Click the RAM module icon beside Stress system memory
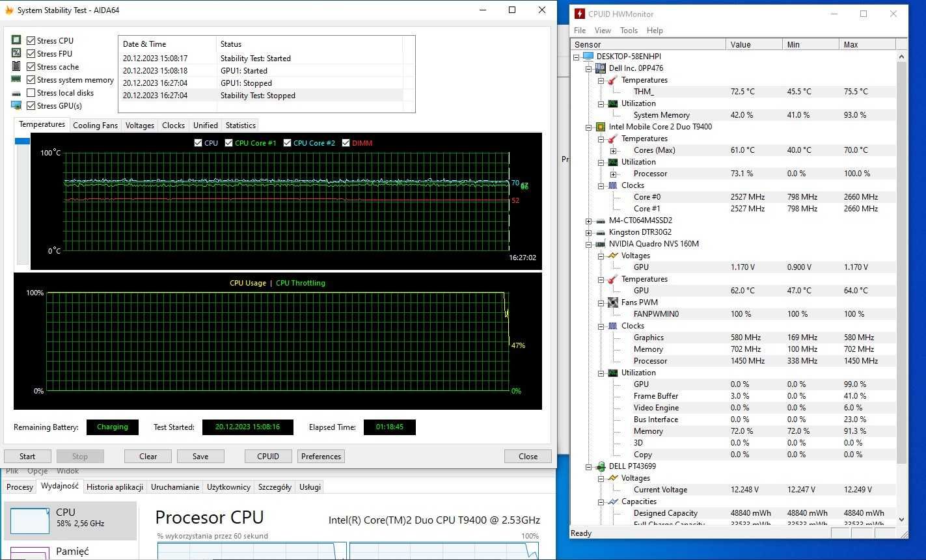 [16, 79]
